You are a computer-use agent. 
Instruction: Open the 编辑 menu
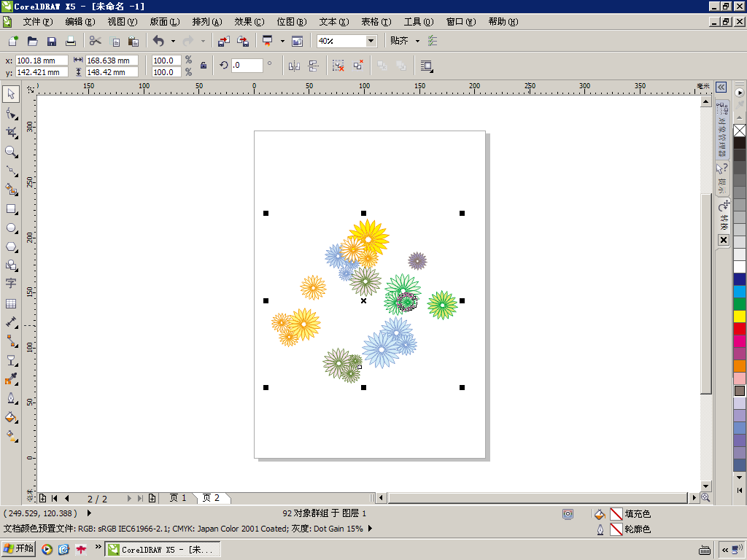click(80, 22)
